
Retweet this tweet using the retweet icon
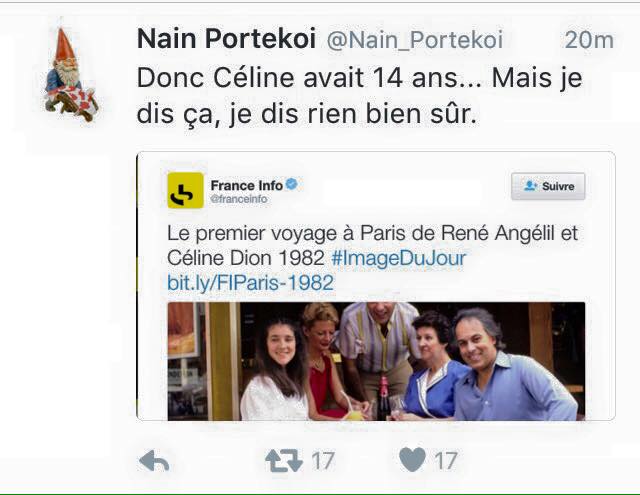283,460
